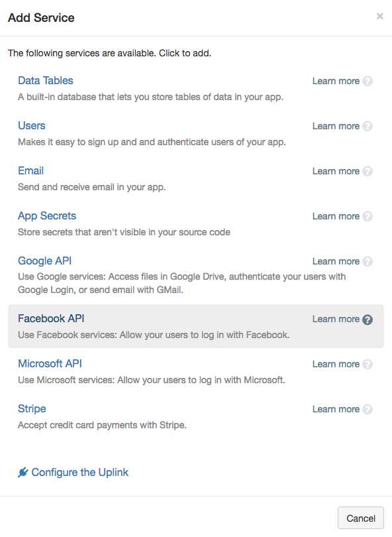
Task: Open Configure the Uplink
Action: [x=79, y=472]
